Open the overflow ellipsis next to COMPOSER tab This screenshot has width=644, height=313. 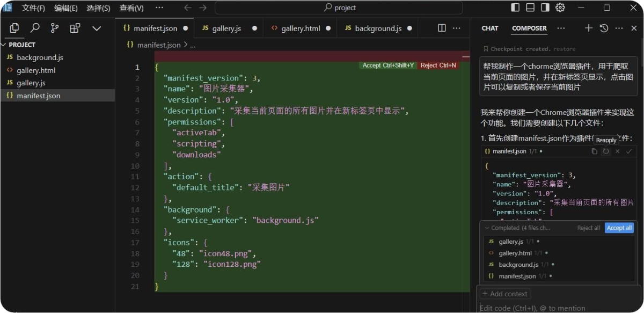click(x=561, y=28)
